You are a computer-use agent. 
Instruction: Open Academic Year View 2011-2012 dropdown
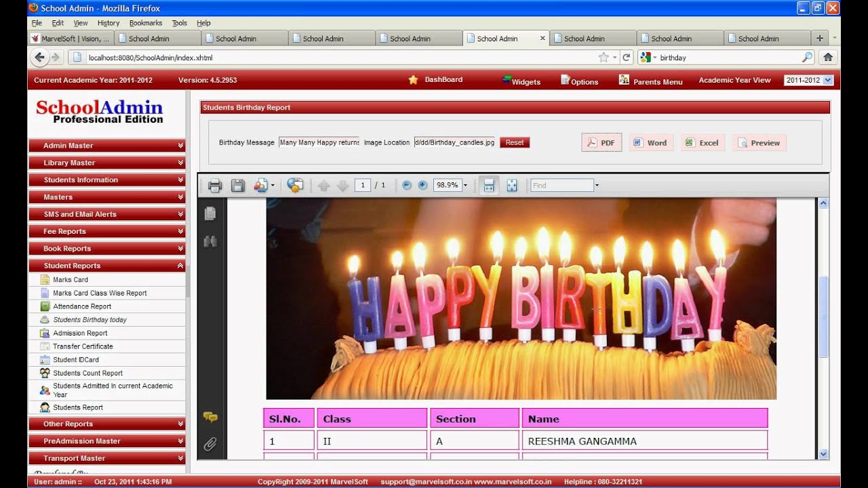point(808,80)
